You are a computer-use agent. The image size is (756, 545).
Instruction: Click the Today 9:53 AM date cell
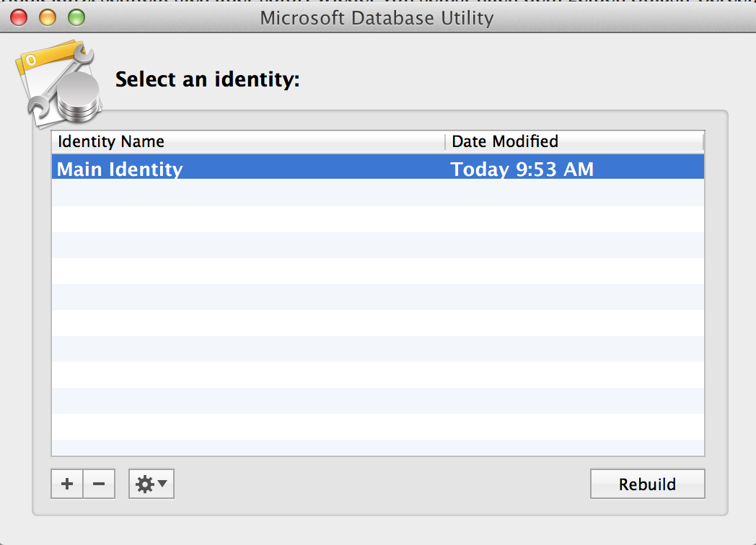522,169
